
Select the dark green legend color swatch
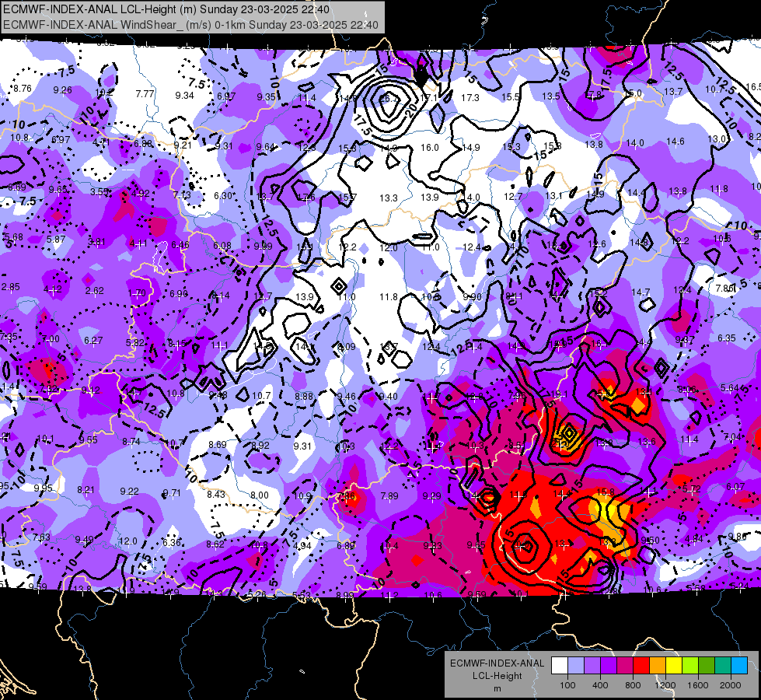[707, 666]
